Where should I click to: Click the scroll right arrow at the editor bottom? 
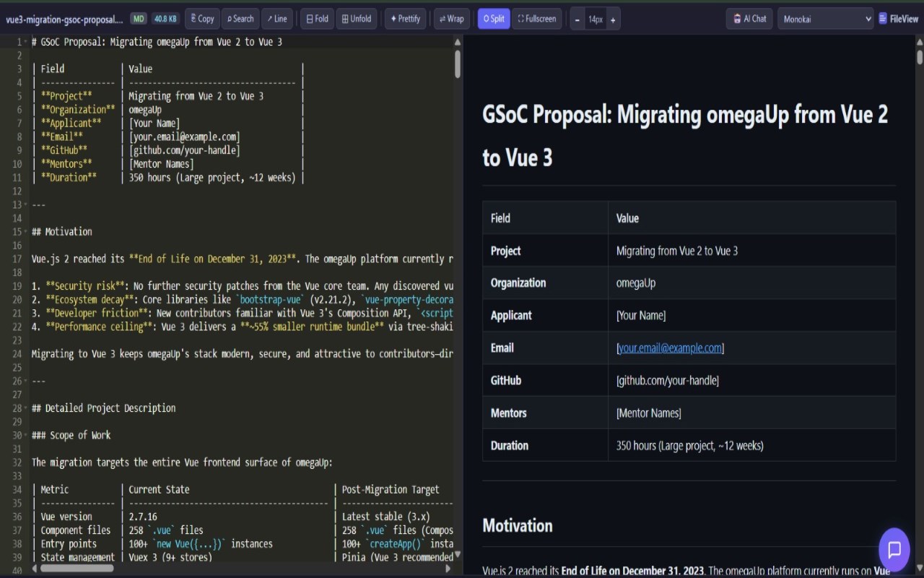pyautogui.click(x=448, y=569)
